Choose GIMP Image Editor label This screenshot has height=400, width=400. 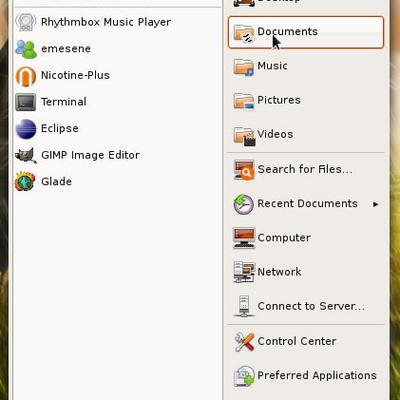[90, 155]
